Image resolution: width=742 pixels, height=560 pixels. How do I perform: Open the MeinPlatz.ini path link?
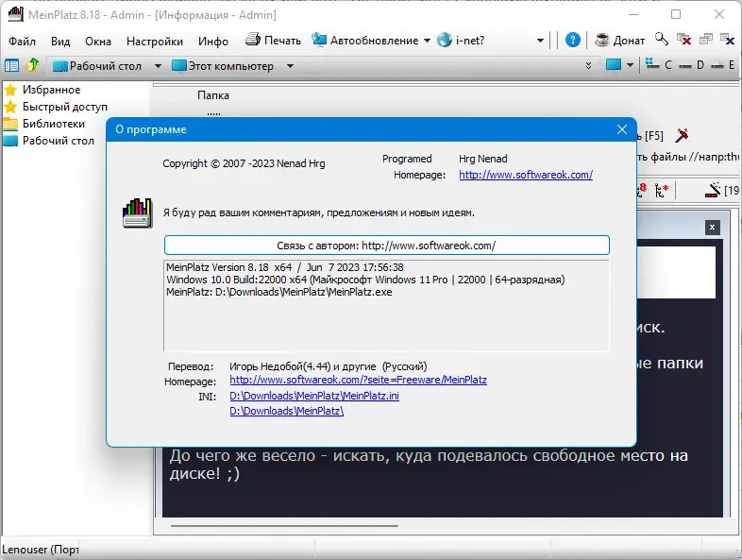(314, 396)
